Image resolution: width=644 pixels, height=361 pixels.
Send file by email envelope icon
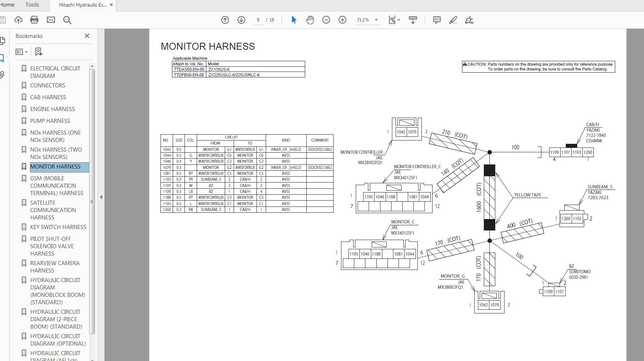51,20
